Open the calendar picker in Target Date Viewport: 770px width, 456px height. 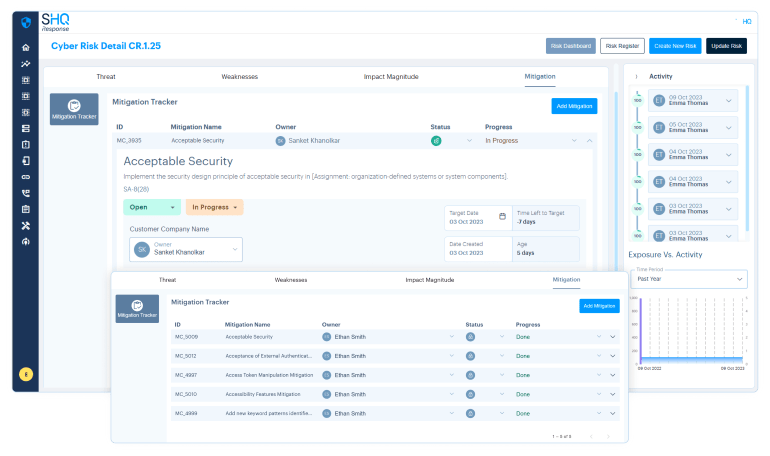coord(503,216)
